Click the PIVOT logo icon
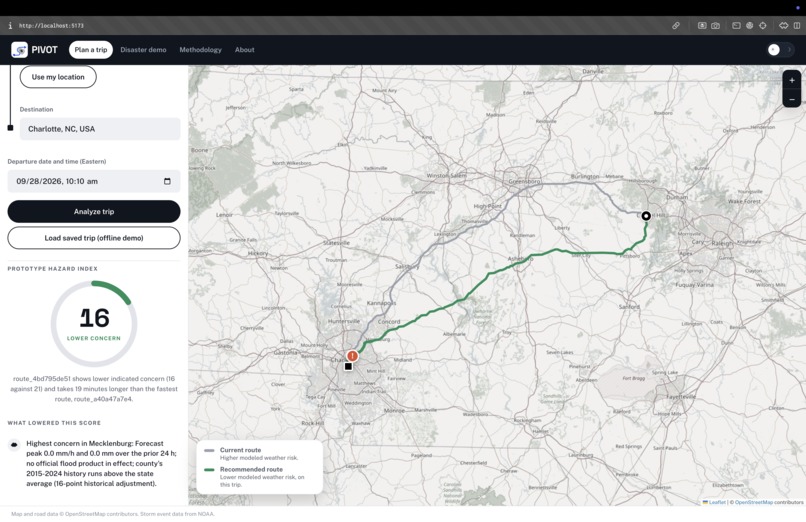 click(20, 50)
